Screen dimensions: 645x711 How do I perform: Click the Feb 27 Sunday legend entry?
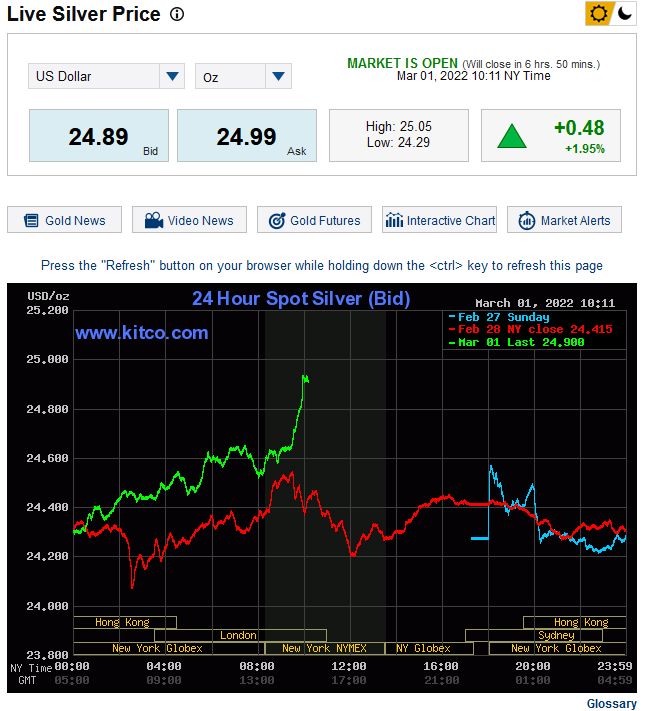pos(499,317)
